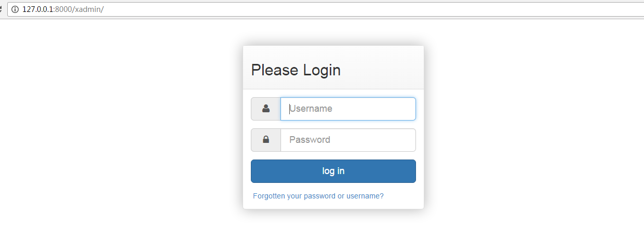
Task: Focus the Password input field
Action: 348,140
